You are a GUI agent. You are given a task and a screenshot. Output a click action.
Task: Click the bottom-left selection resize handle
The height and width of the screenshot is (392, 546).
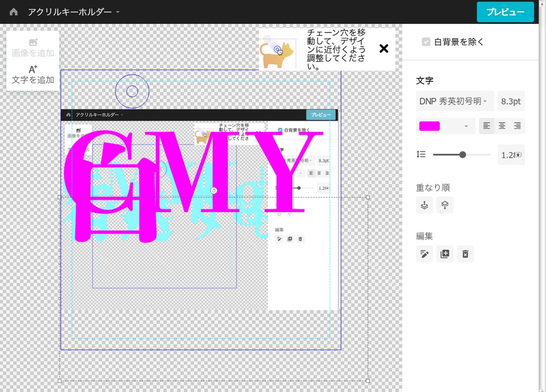60,380
